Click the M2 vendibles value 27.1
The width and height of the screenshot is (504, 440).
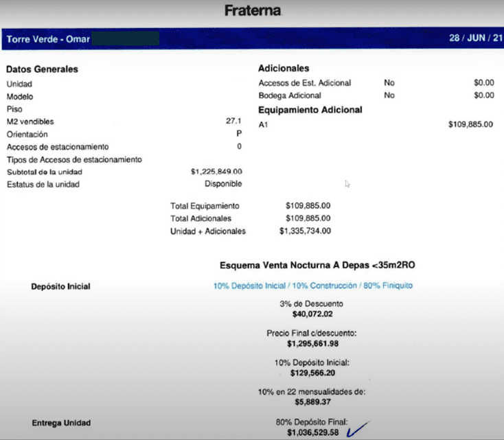tap(233, 121)
